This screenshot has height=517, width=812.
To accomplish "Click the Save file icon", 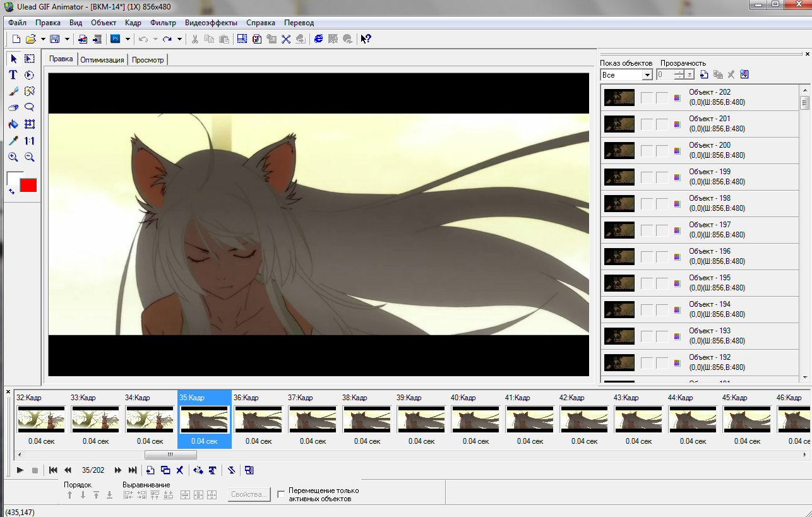I will click(x=55, y=39).
